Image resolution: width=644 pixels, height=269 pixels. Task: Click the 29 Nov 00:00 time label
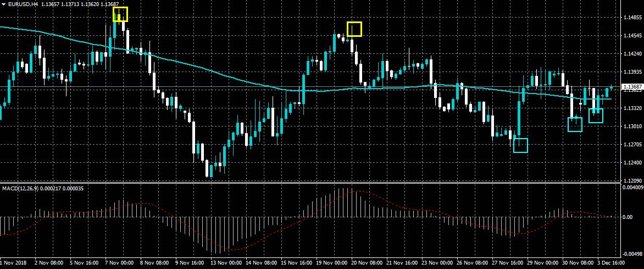point(543,262)
